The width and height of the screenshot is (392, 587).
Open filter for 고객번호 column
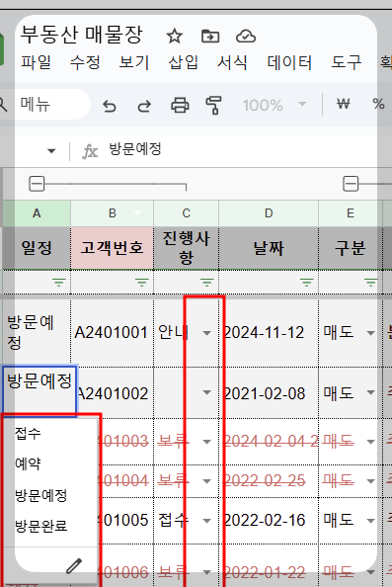coord(142,282)
